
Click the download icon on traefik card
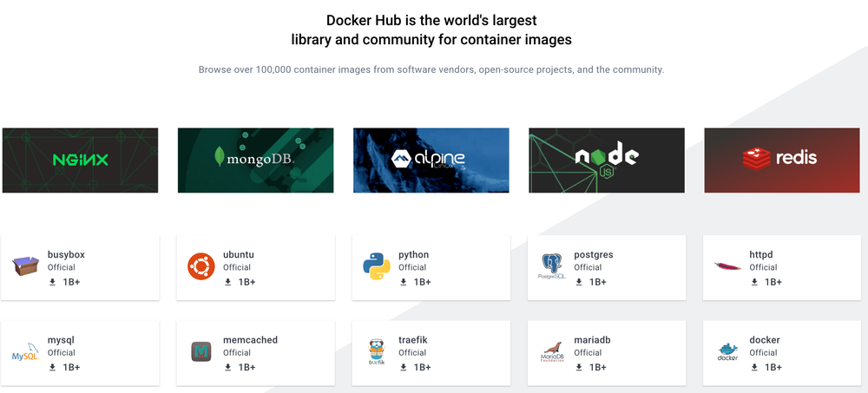coord(404,367)
